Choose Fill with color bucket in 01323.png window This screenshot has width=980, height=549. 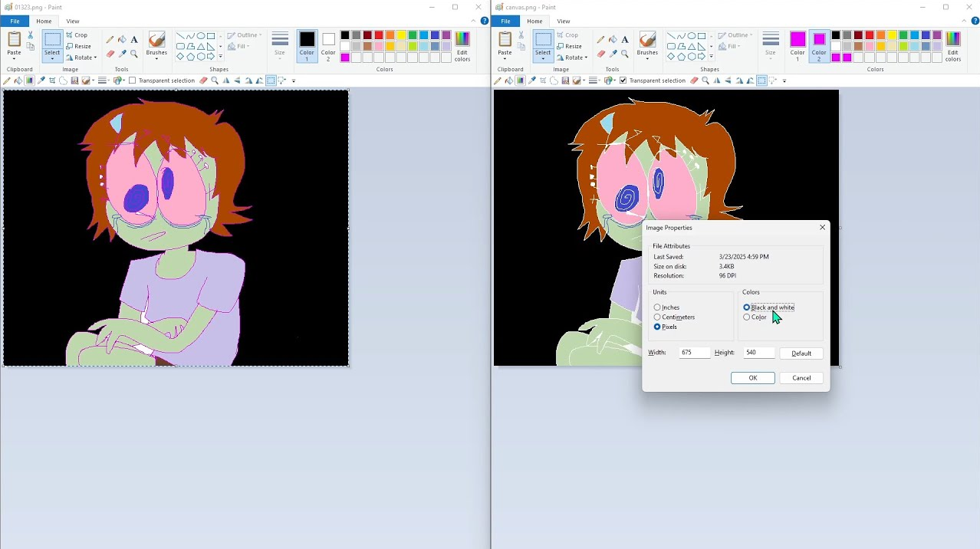122,39
